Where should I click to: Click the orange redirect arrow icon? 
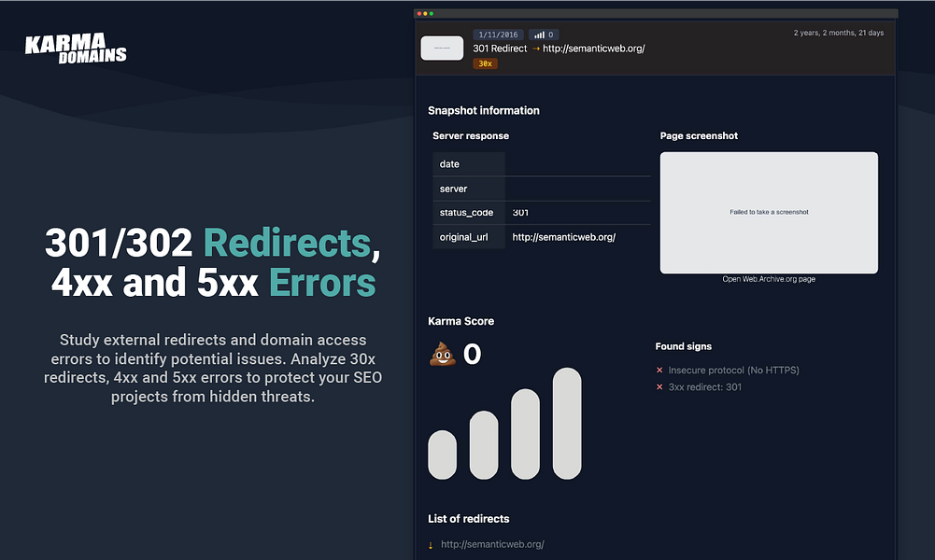click(535, 49)
